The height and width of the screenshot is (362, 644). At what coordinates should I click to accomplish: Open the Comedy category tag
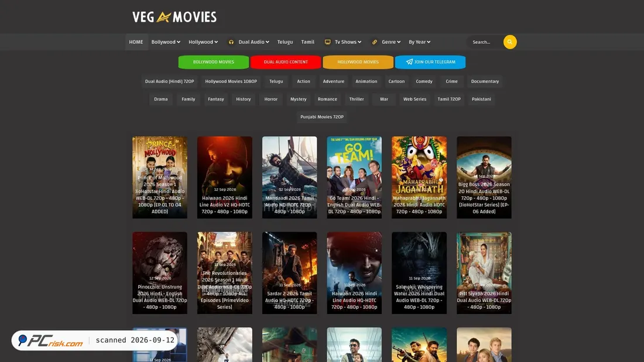424,81
